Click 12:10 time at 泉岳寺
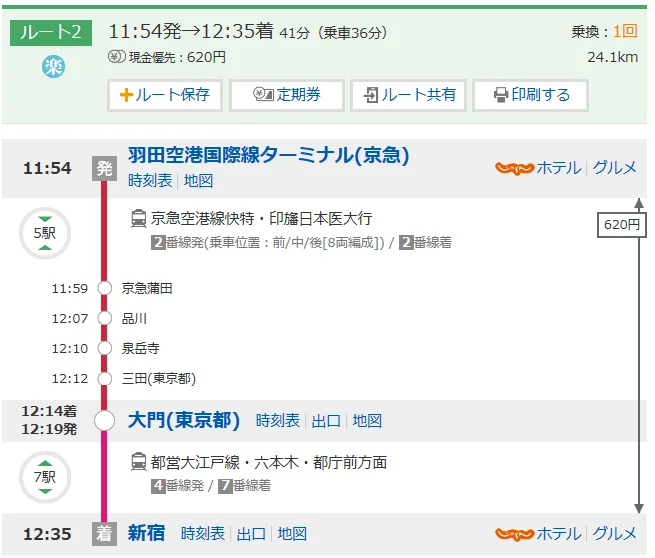The width and height of the screenshot is (655, 558). point(70,349)
